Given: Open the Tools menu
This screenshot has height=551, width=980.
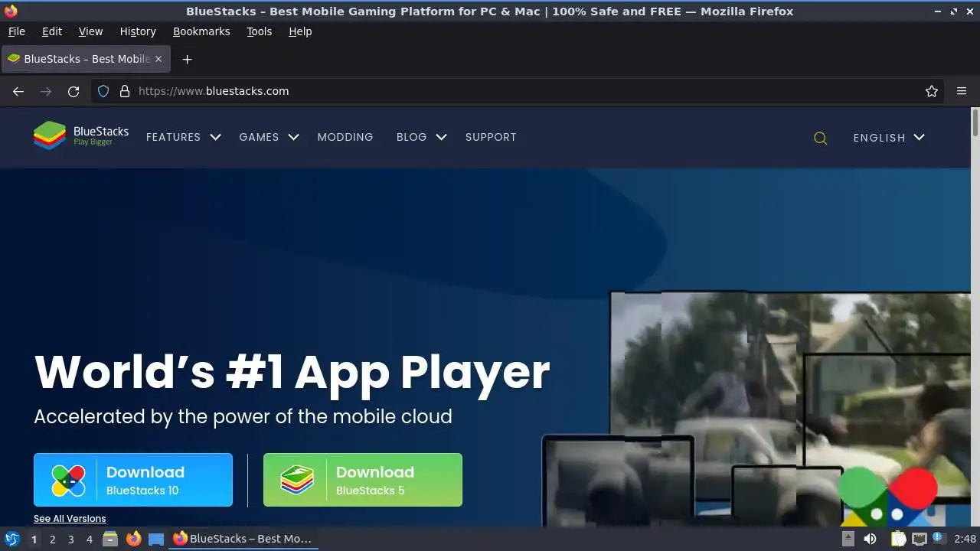Looking at the screenshot, I should [259, 31].
